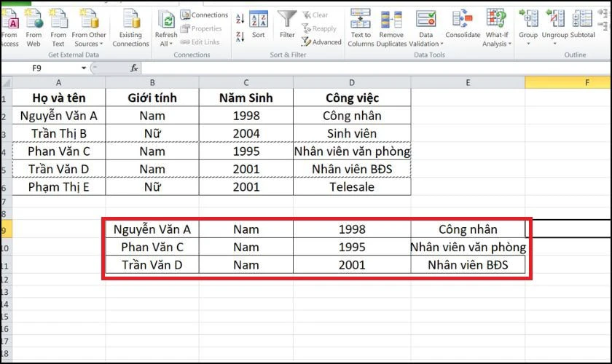Image resolution: width=612 pixels, height=364 pixels.
Task: Select column B header
Action: point(152,82)
